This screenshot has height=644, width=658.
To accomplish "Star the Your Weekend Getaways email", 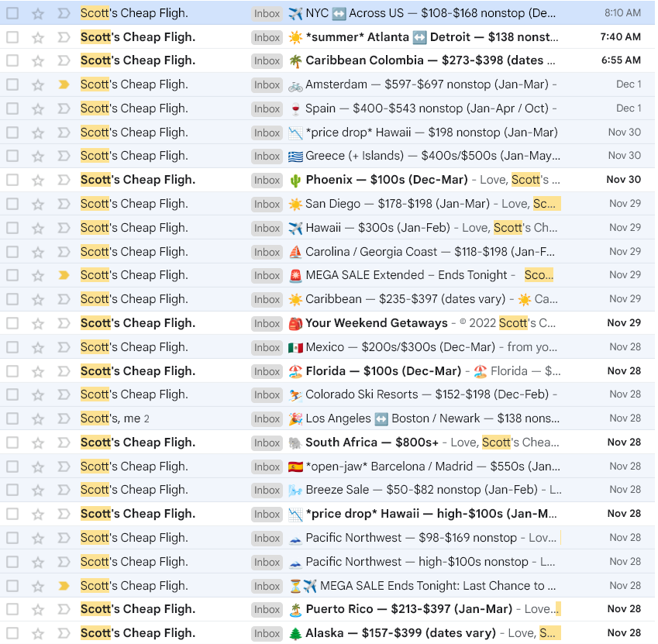I will coord(38,323).
